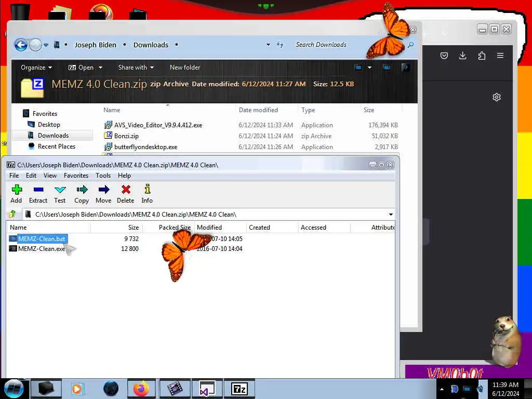Click the Info tool in 7-Zip
This screenshot has height=399, width=532.
(x=147, y=194)
